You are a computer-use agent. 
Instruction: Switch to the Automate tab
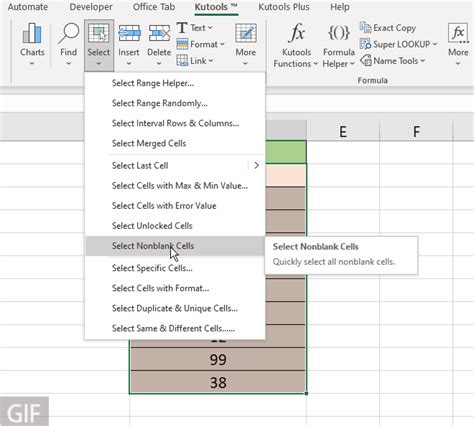(28, 7)
